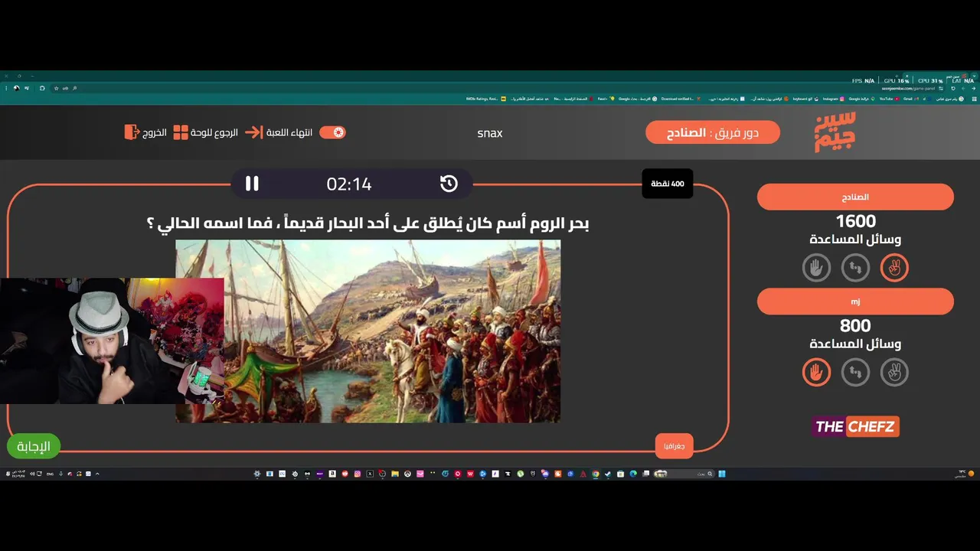Viewport: 980px width, 551px height.
Task: End the game via انتهاء اللعبة
Action: pos(289,132)
